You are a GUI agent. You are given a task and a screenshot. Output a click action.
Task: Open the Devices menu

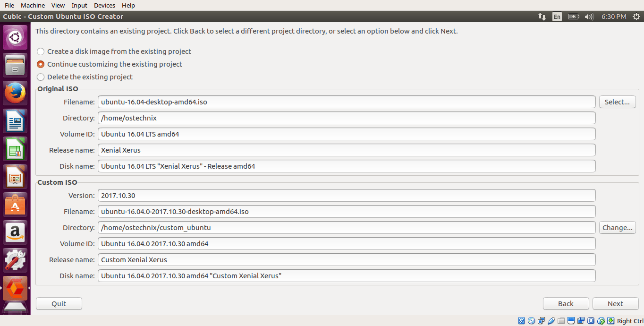point(104,5)
